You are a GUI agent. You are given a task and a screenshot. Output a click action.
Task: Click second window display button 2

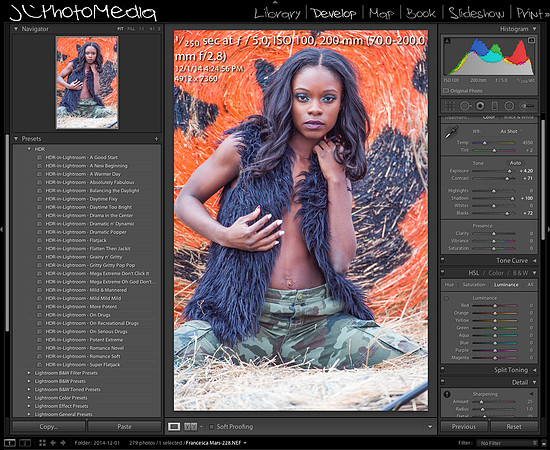(x=25, y=443)
